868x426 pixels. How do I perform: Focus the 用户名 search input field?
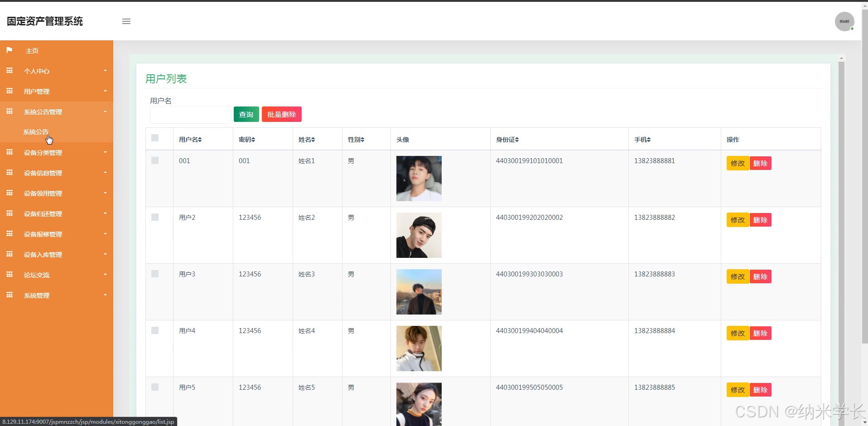tap(191, 115)
